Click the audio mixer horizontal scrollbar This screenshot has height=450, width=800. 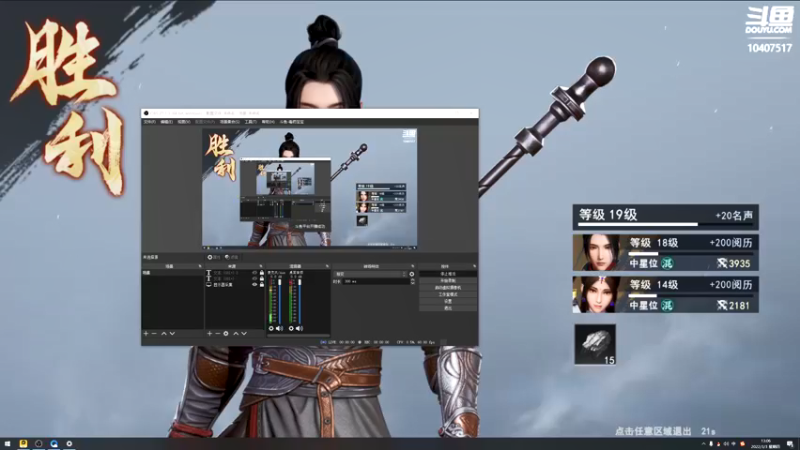point(298,336)
